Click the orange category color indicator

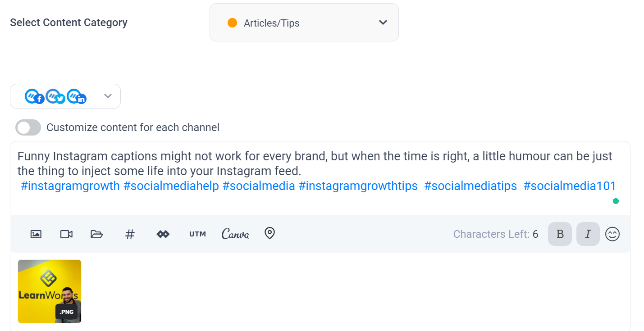tap(232, 22)
